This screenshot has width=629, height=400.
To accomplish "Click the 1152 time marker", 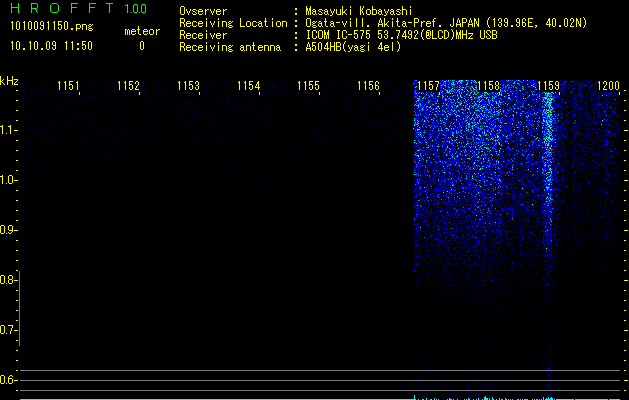I will [128, 86].
